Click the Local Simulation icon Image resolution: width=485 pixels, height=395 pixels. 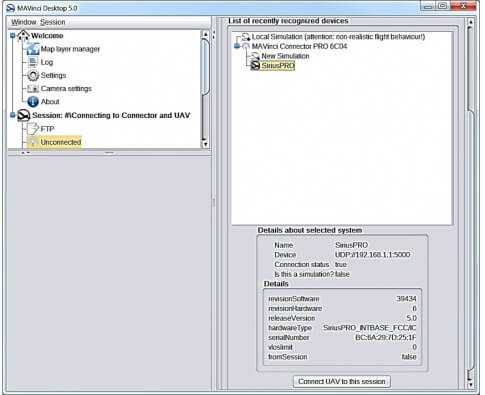[246, 37]
